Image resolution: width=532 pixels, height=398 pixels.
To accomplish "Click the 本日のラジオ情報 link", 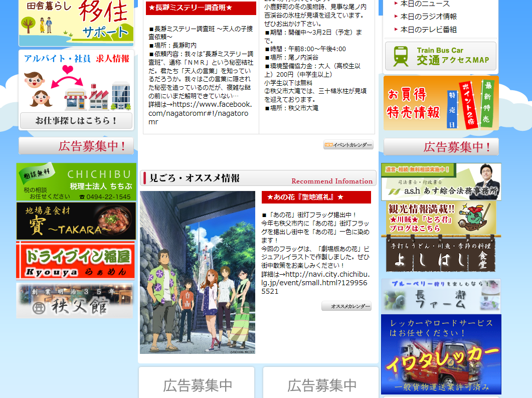I will tap(429, 16).
